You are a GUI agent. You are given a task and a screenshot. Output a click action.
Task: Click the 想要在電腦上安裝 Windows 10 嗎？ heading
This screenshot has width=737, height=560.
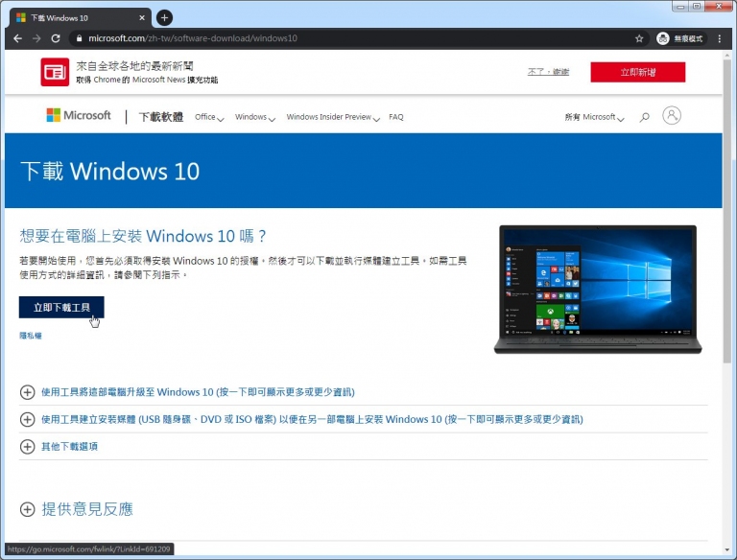click(x=143, y=236)
